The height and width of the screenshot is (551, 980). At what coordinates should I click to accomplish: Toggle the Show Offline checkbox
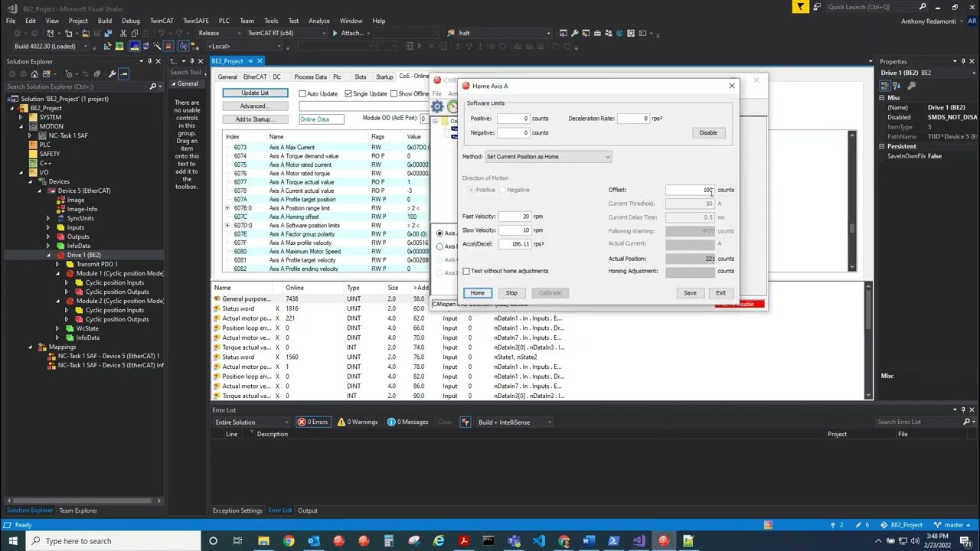click(x=394, y=93)
